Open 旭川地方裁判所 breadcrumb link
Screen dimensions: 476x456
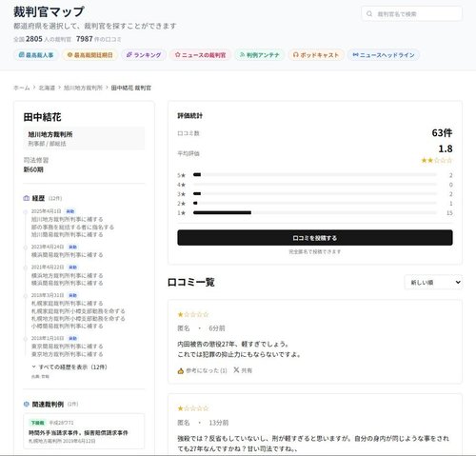(83, 88)
